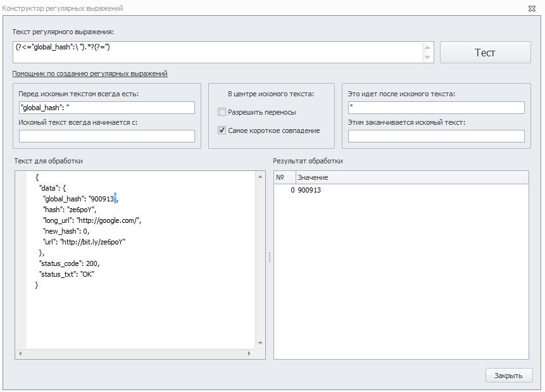The width and height of the screenshot is (545, 392).
Task: Click the Значение column header
Action: pyautogui.click(x=412, y=177)
